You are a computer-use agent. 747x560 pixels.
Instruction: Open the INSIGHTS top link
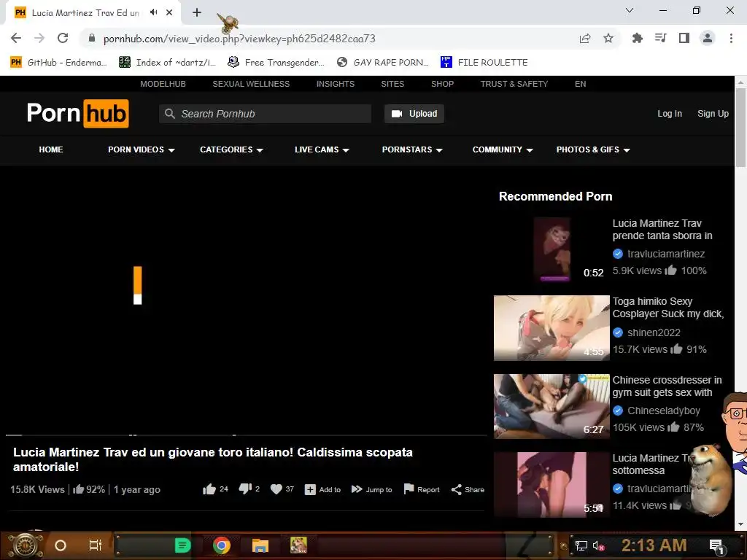tap(336, 84)
